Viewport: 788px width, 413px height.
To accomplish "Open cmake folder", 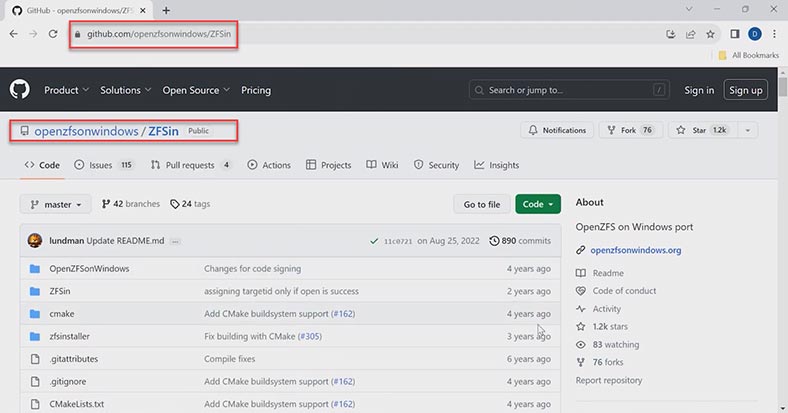I will pos(62,314).
